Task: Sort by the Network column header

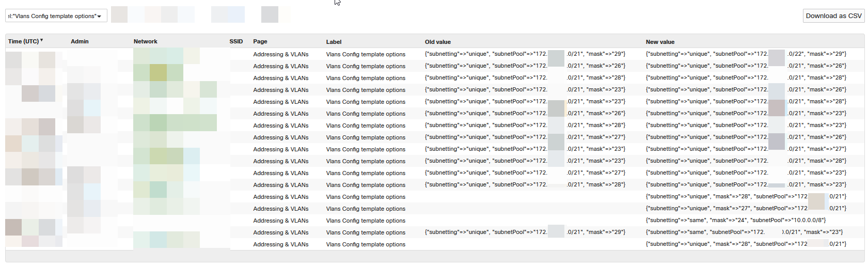Action: (x=145, y=41)
